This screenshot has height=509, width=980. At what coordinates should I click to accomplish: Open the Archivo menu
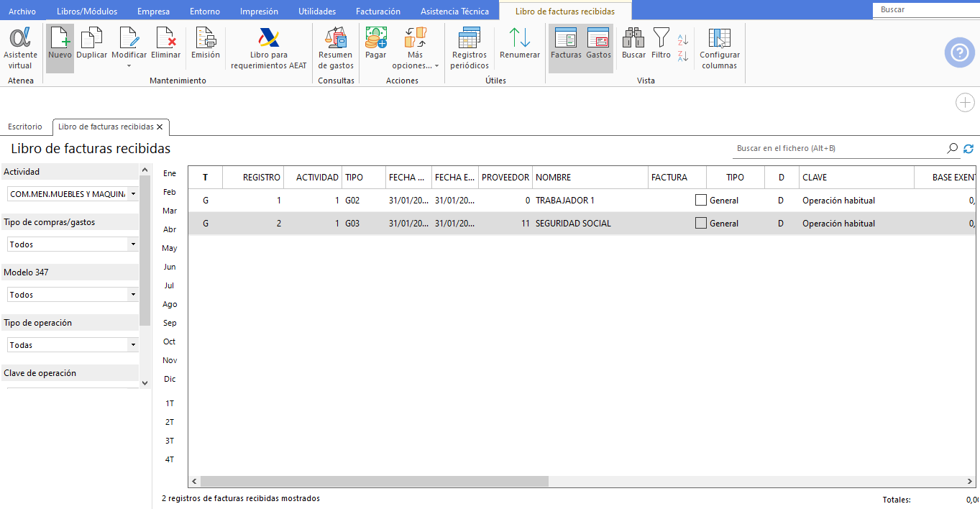(x=22, y=12)
